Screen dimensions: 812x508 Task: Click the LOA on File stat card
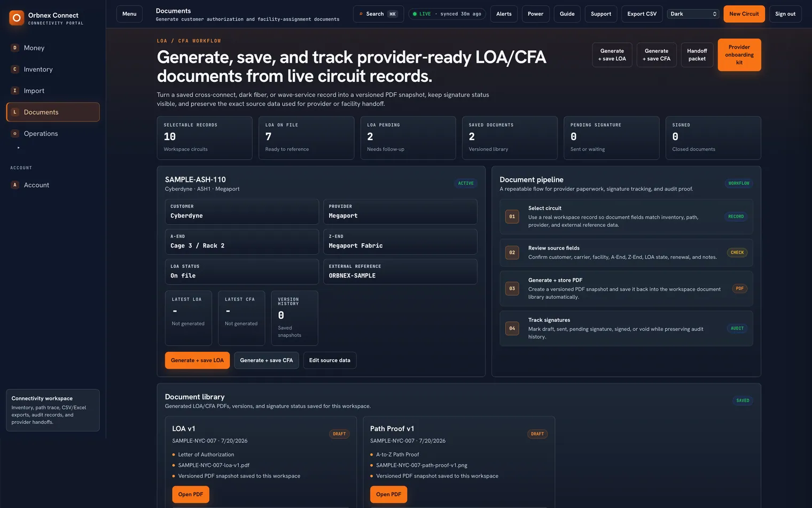pyautogui.click(x=306, y=138)
